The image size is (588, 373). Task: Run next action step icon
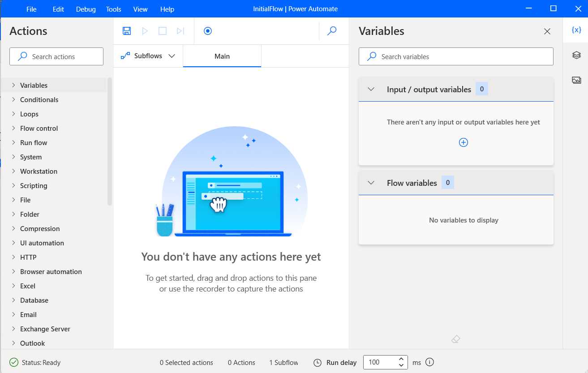180,31
